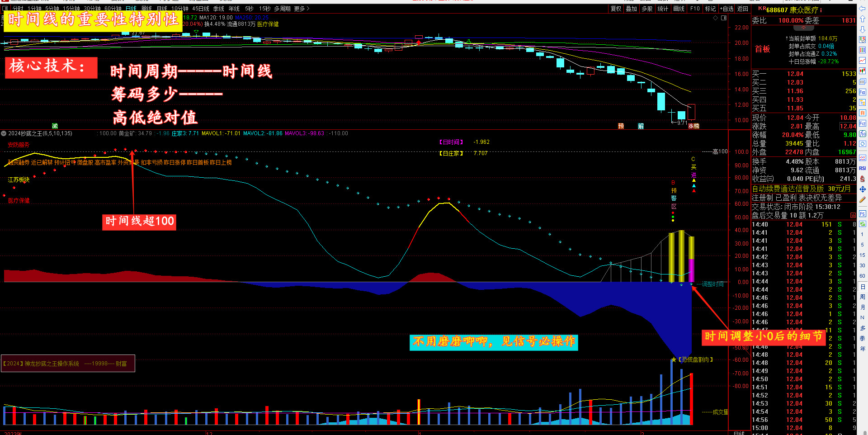
Task: Click the diamond icon above the price axis
Action: 715,18
